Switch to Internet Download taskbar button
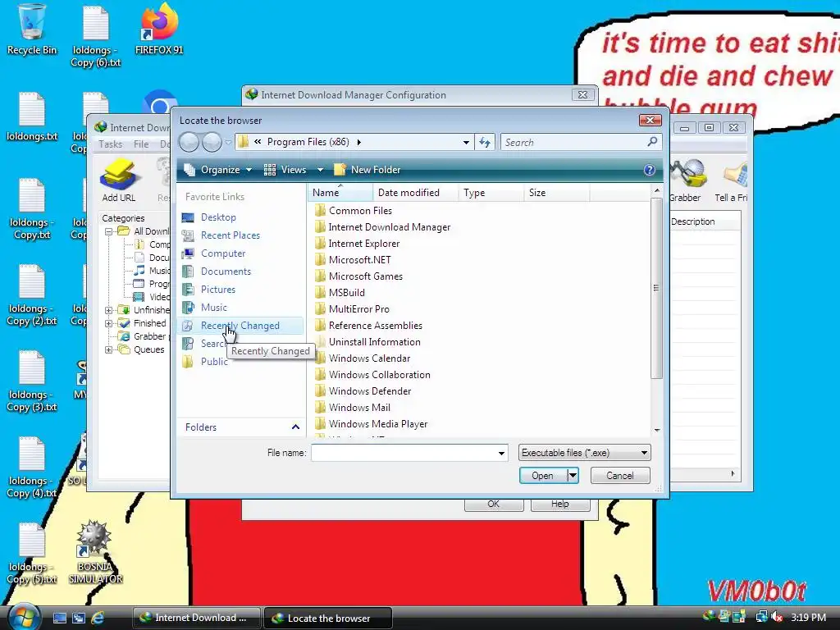Viewport: 840px width, 630px height. 196,618
